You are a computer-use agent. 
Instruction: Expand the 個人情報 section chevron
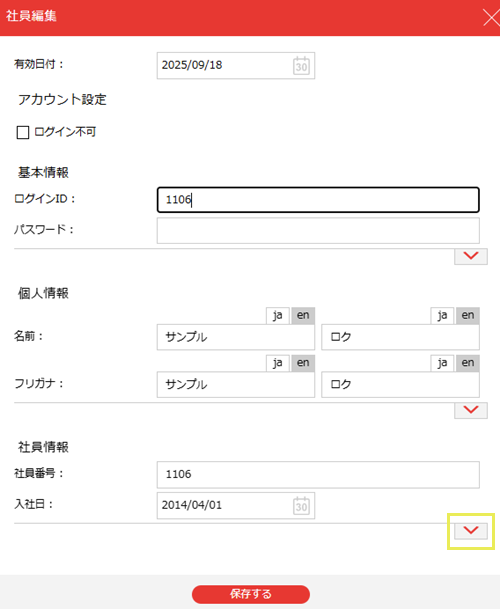471,410
